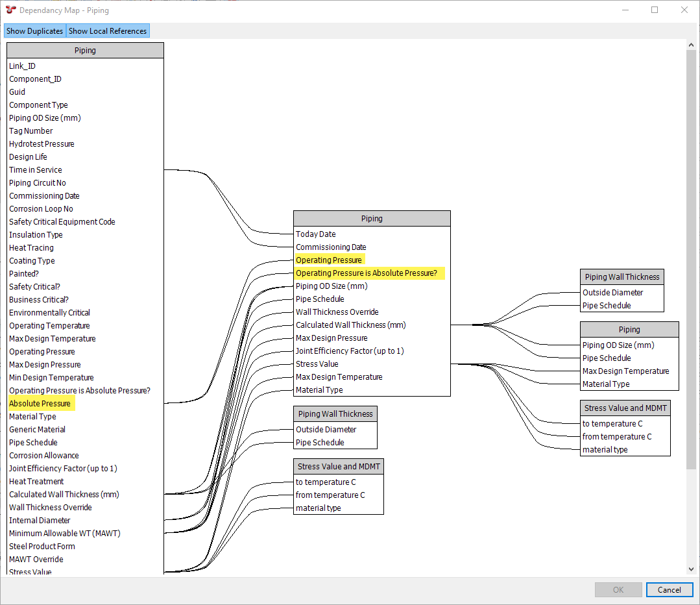Click the vertical scrollbar thumb
The height and width of the screenshot is (605, 700).
coord(691,259)
